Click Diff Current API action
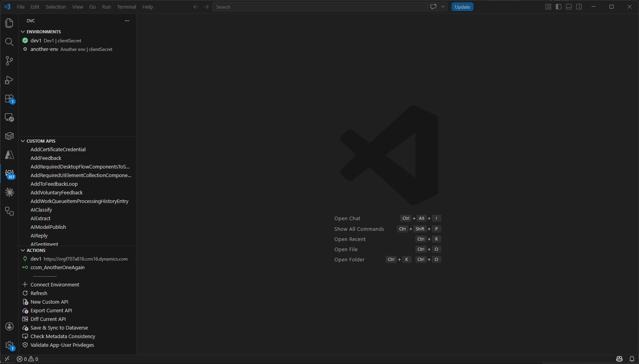Viewport: 639px width, 364px height. (77, 319)
